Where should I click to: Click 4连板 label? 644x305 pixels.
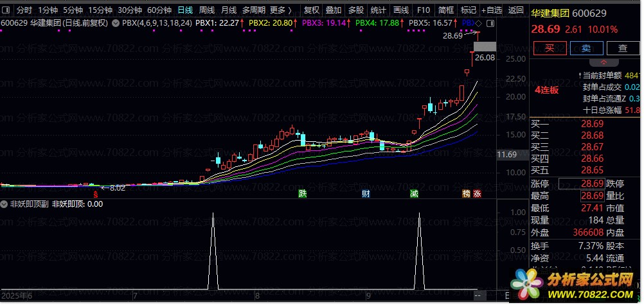coord(547,91)
